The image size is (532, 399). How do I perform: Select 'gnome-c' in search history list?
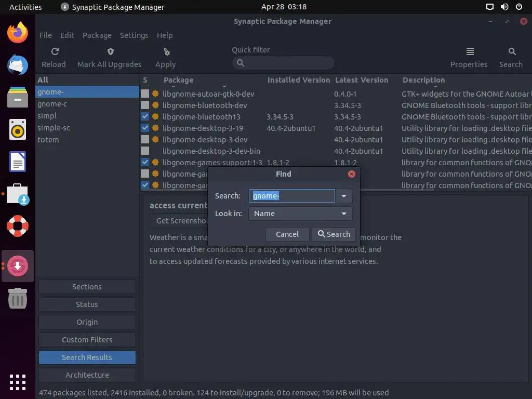[x=87, y=104]
